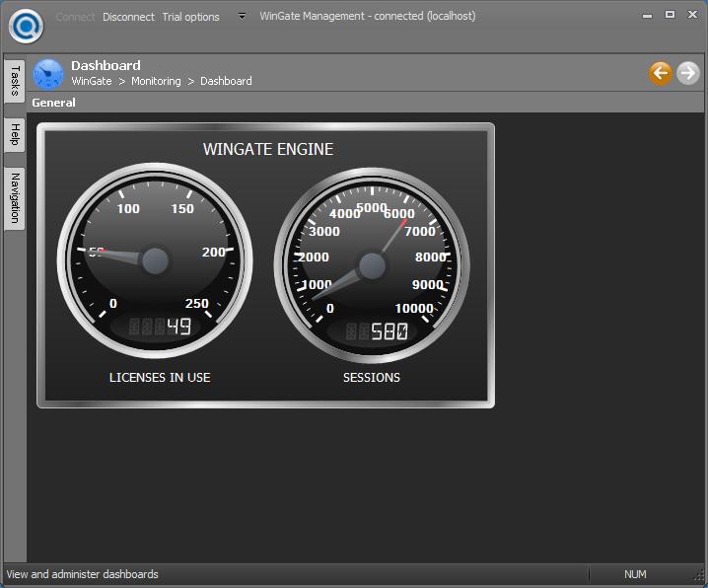Click the Dashboard breadcrumb entry
Screen dimensions: 708x588
coord(226,81)
